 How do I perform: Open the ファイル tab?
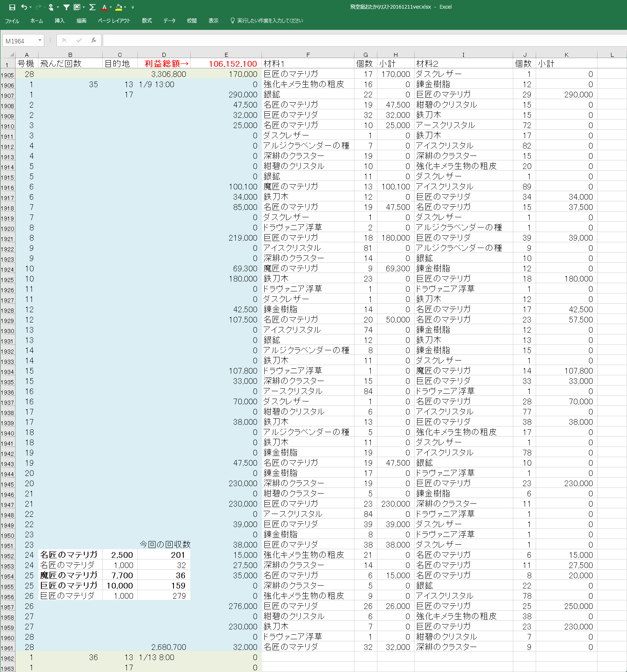[12, 21]
